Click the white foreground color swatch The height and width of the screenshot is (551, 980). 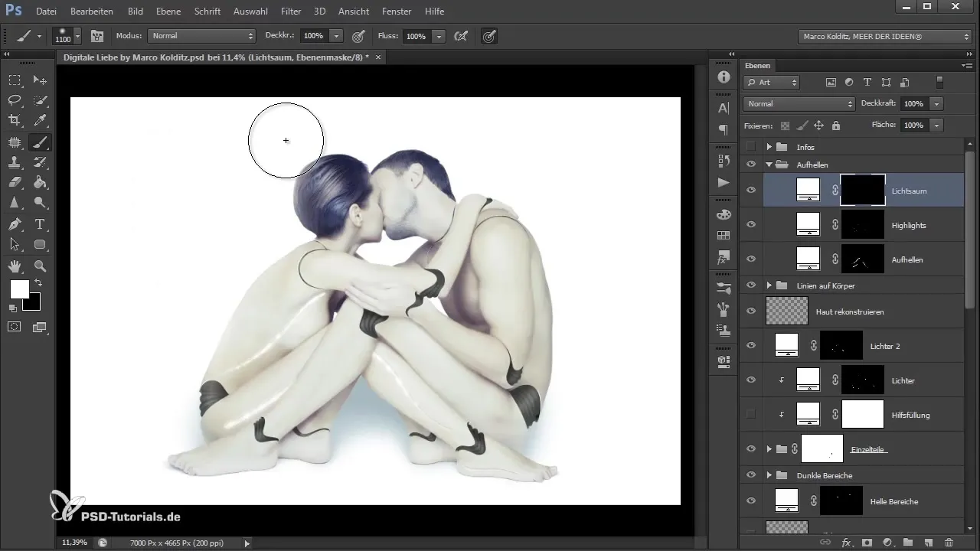(19, 289)
